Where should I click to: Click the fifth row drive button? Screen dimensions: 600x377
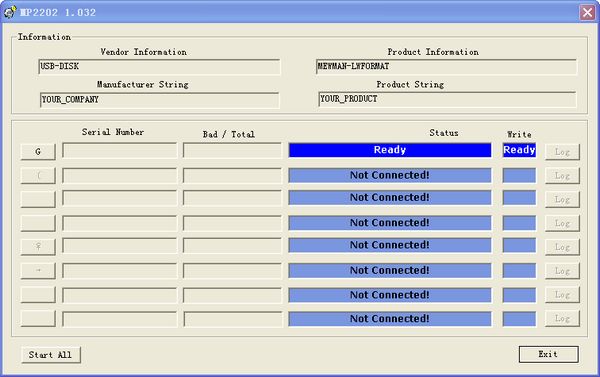[38, 247]
